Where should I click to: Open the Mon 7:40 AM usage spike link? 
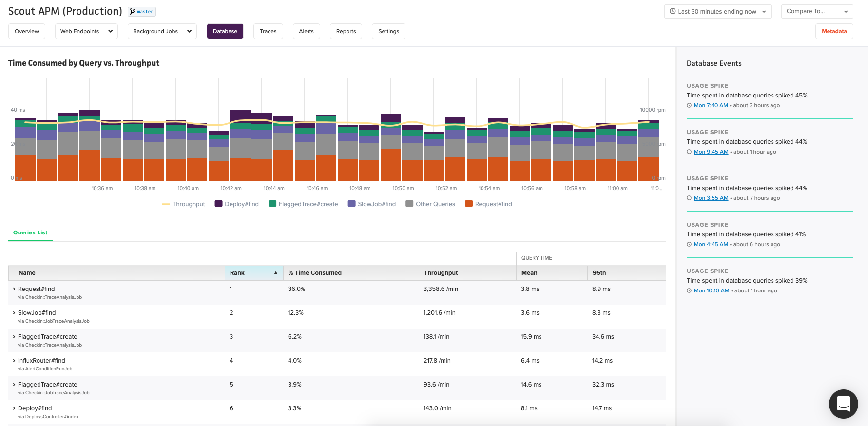(x=711, y=105)
